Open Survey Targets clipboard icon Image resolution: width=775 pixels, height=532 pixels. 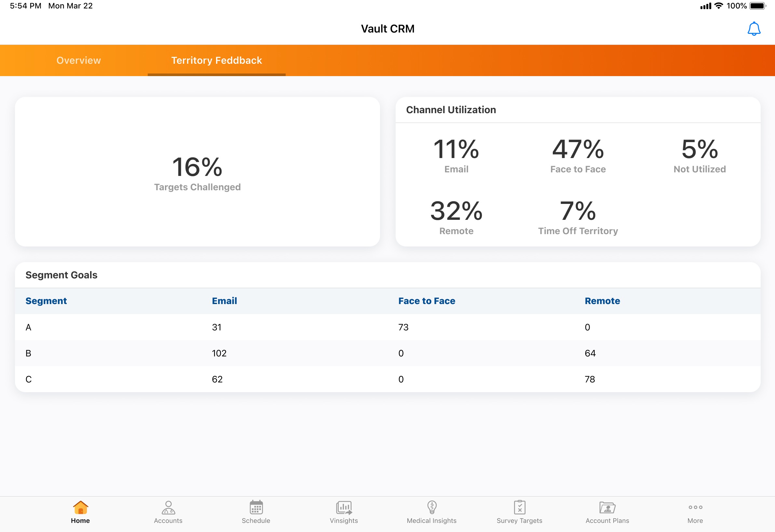[x=519, y=508]
